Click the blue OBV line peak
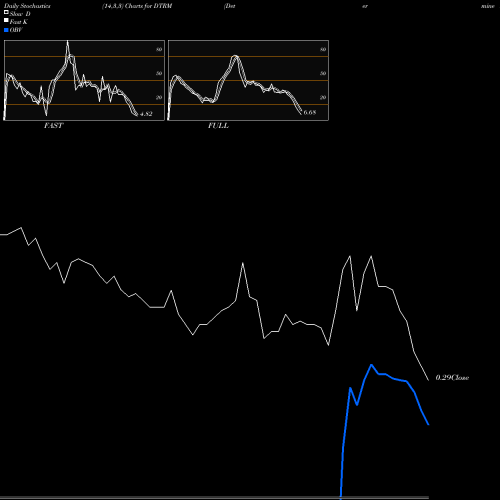Image resolution: width=500 pixels, height=500 pixels. (x=371, y=365)
